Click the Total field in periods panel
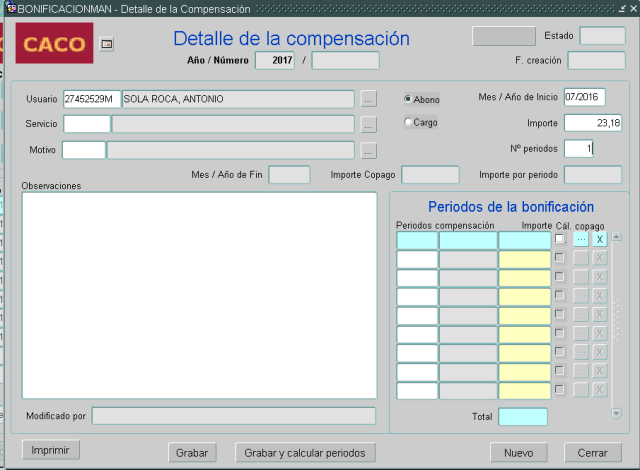Viewport: 640px width, 470px height. coord(523,417)
